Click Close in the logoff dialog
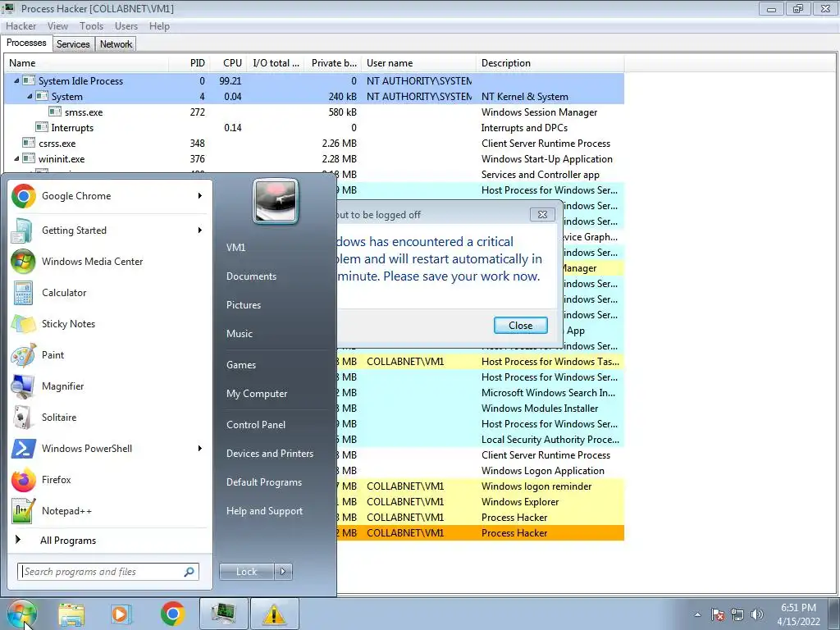 pos(520,325)
